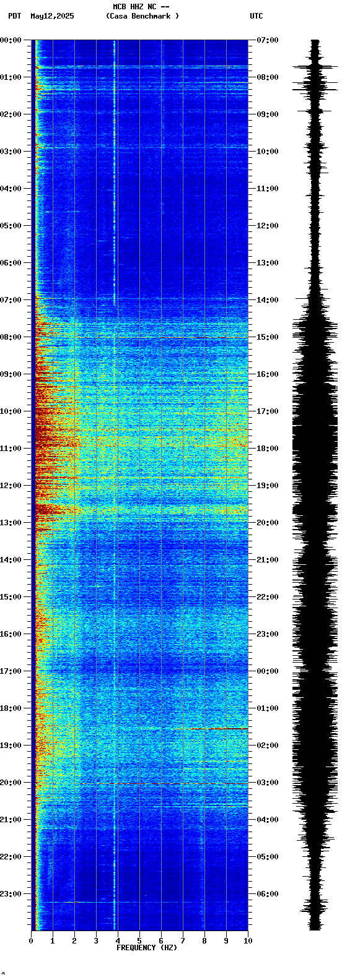Click the PDT time label '17:00'
342x980 pixels.
tap(11, 671)
